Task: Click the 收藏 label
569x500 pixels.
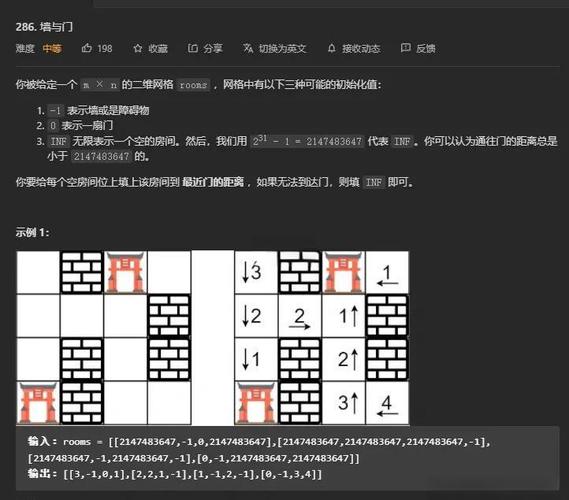Action: [x=158, y=48]
